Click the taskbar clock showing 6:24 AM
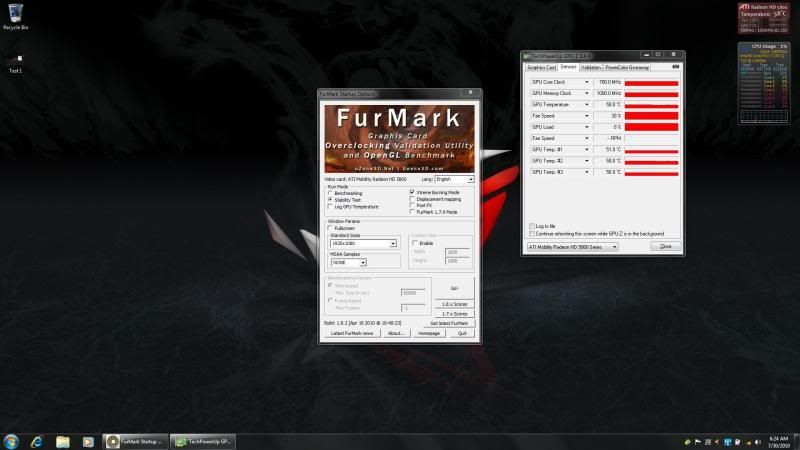800x450 pixels. point(779,442)
